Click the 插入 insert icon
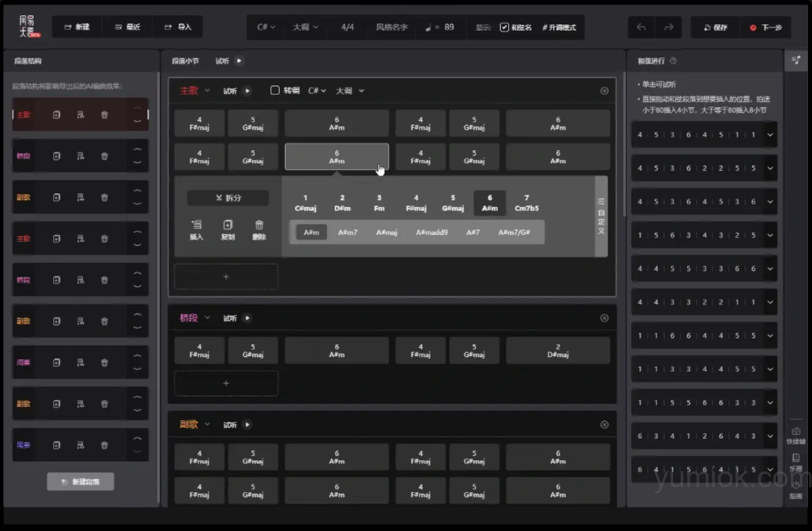 196,230
